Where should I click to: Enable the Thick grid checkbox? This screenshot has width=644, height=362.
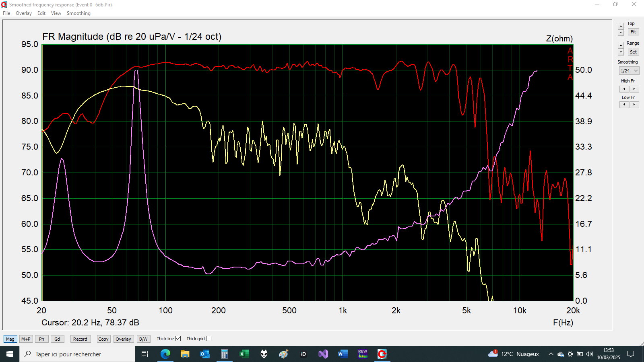[x=208, y=339]
